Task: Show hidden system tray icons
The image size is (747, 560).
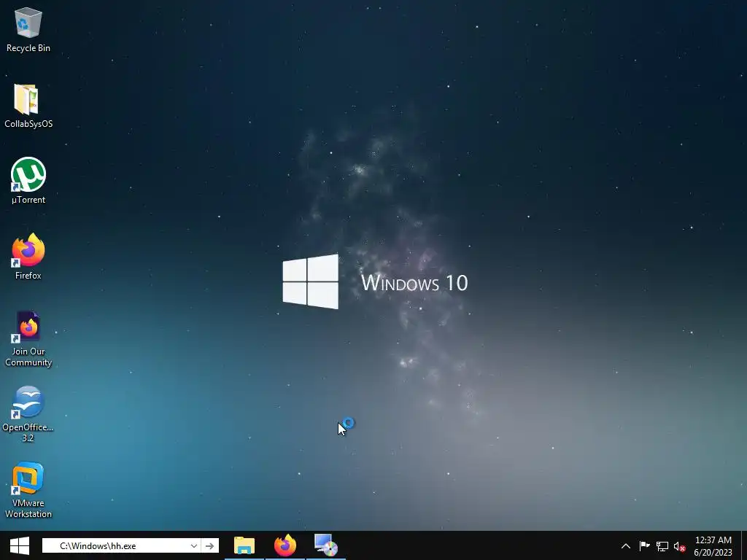Action: click(625, 546)
